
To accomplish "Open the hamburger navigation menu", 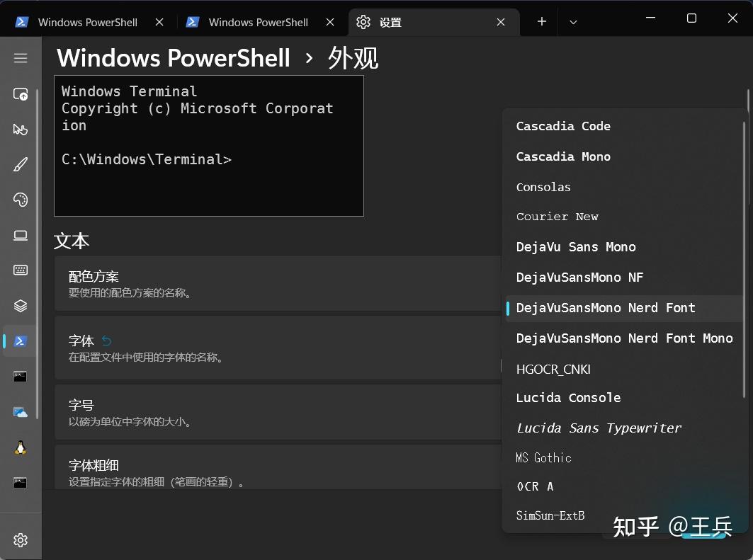I will click(20, 59).
